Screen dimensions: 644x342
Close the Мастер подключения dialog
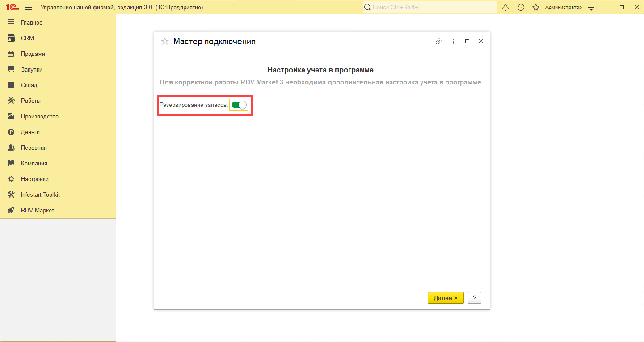[481, 41]
